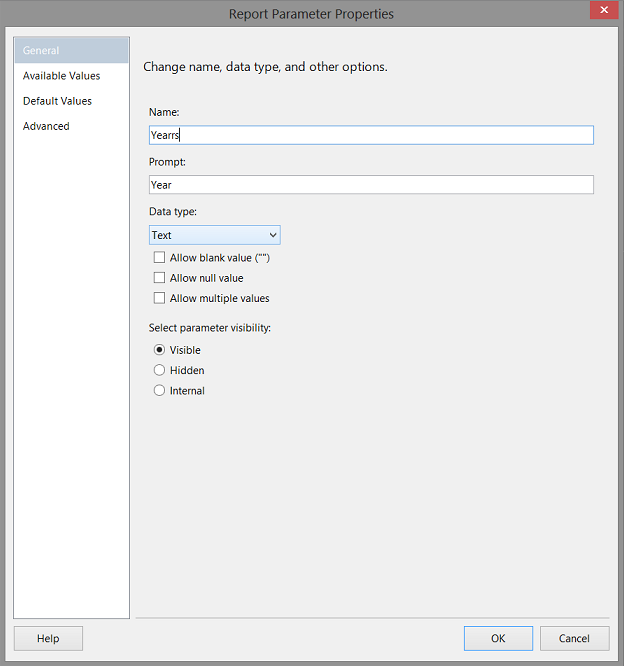
Task: Choose Hidden parameter visibility
Action: (x=159, y=370)
